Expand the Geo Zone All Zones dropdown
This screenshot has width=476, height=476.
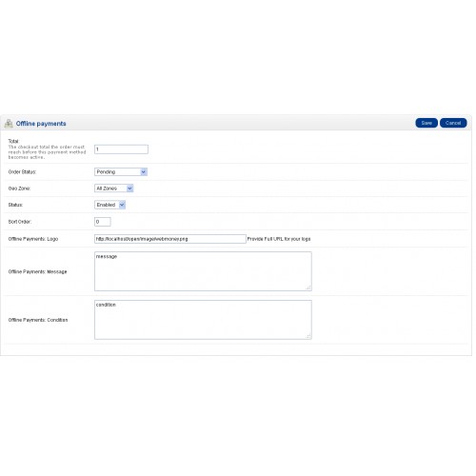pyautogui.click(x=114, y=188)
